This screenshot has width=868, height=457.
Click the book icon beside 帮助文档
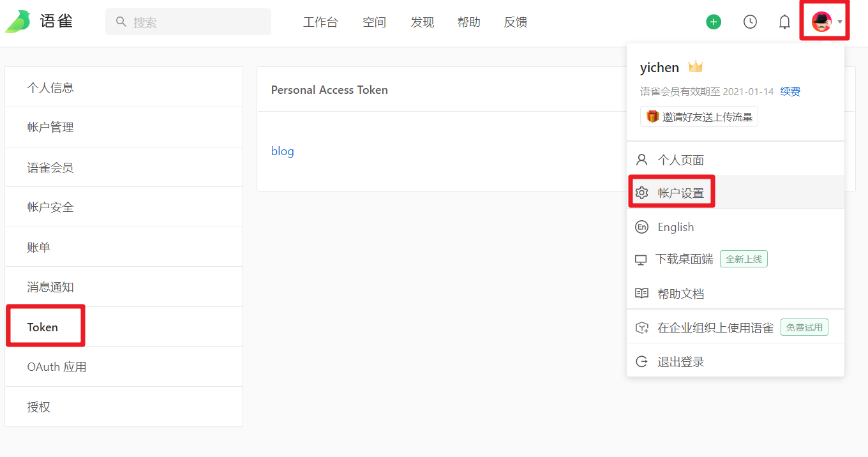(x=642, y=294)
